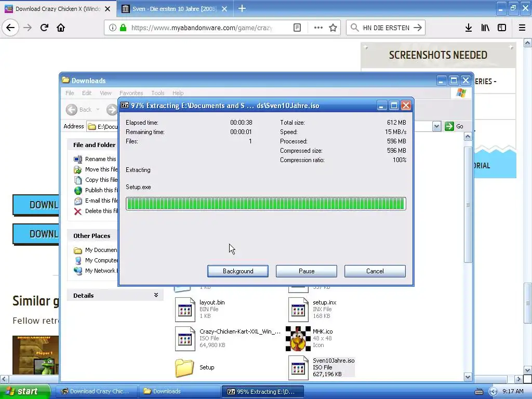Select the Download Crazy Chicken X tab
This screenshot has height=399, width=532.
coord(58,9)
